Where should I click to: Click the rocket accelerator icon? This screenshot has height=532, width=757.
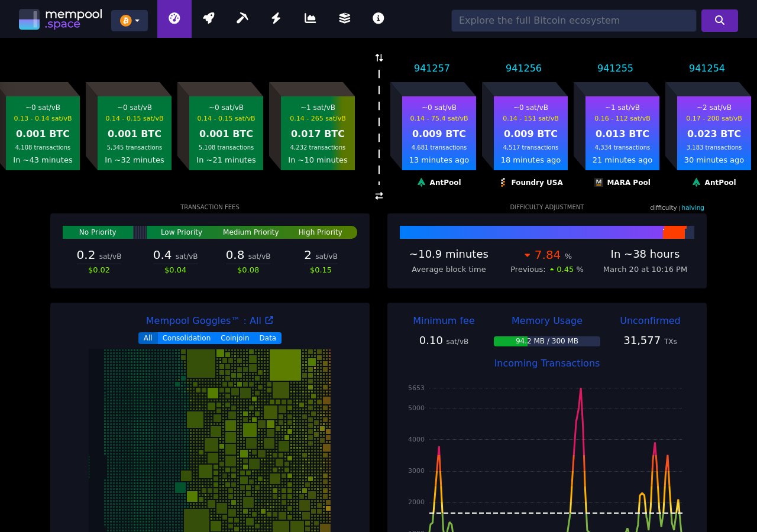(208, 18)
